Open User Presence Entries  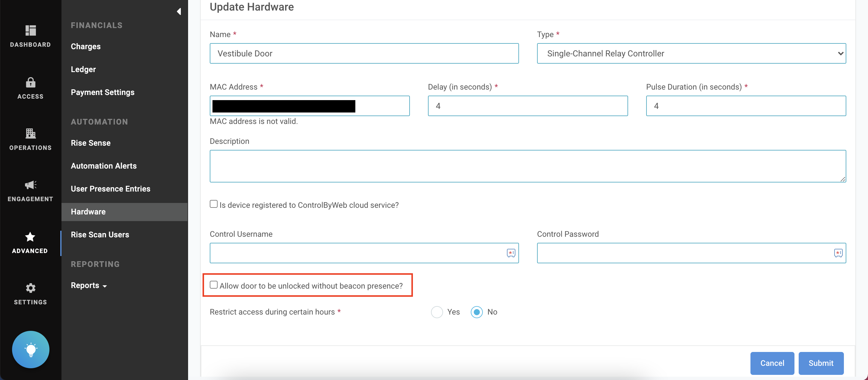111,188
